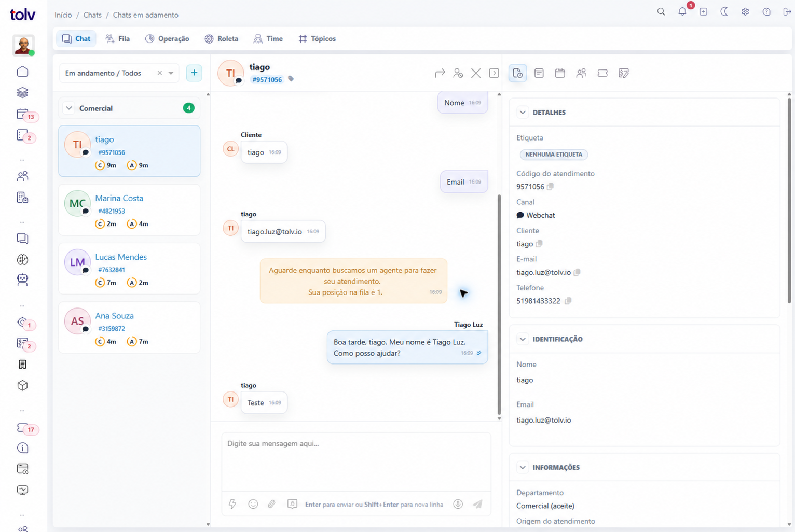Viewport: 795px width, 532px height.
Task: Click the chat messages scrollbar
Action: coord(499,304)
